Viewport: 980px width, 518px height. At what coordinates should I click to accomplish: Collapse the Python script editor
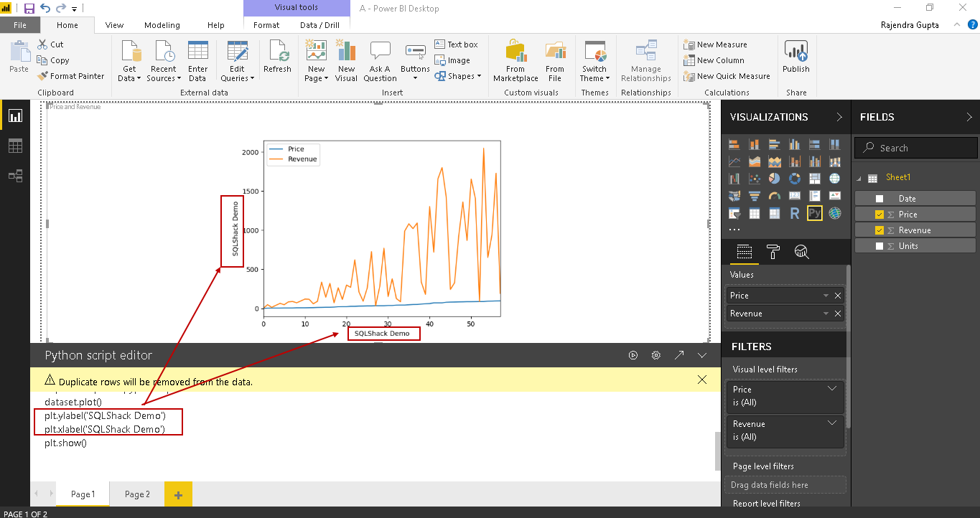tap(702, 355)
